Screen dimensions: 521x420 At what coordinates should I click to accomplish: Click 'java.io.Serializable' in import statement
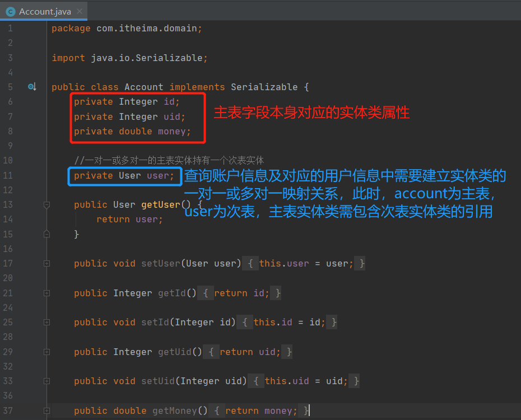pyautogui.click(x=147, y=58)
